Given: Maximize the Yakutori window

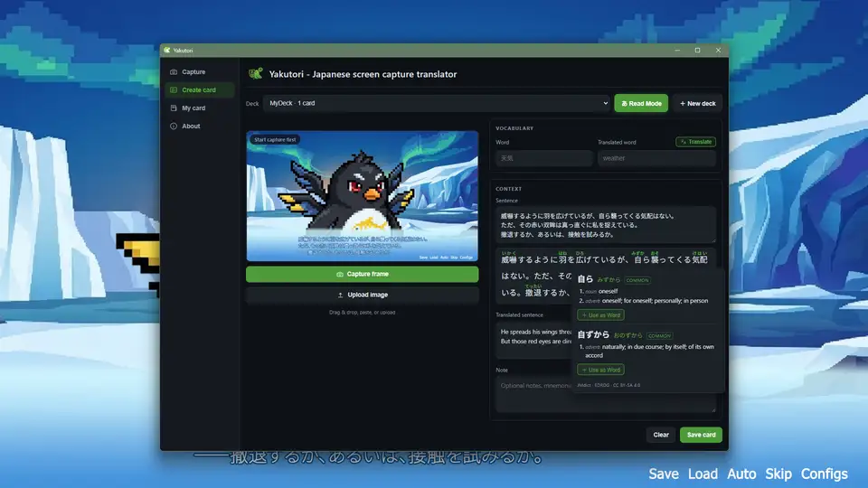Looking at the screenshot, I should (x=697, y=51).
